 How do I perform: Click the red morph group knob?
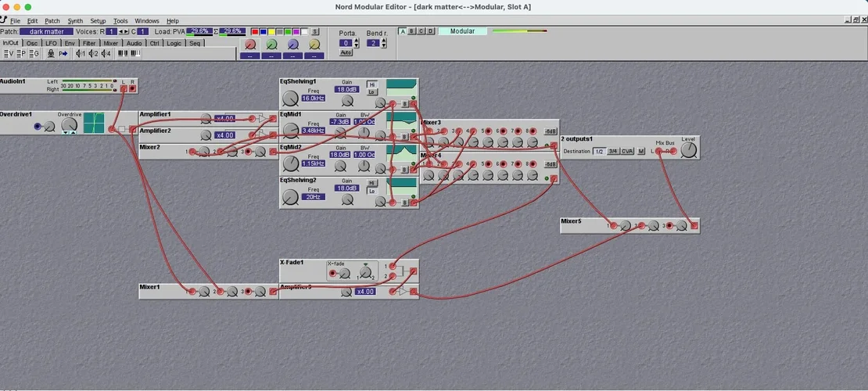click(250, 45)
